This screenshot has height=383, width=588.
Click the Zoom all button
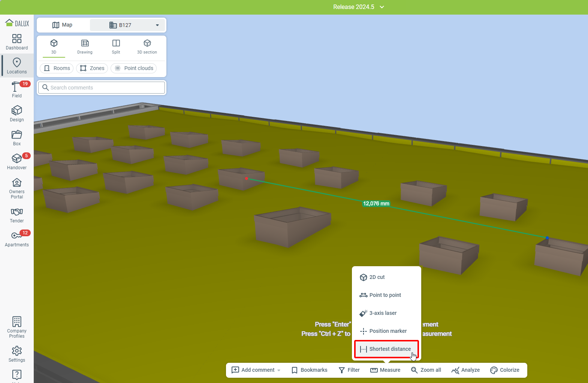click(426, 370)
